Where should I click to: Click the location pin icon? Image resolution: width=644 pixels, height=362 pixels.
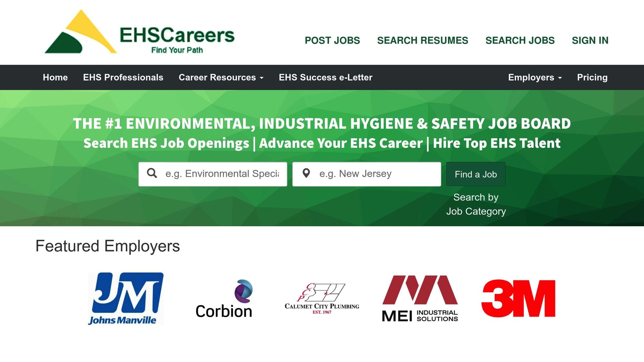(306, 174)
